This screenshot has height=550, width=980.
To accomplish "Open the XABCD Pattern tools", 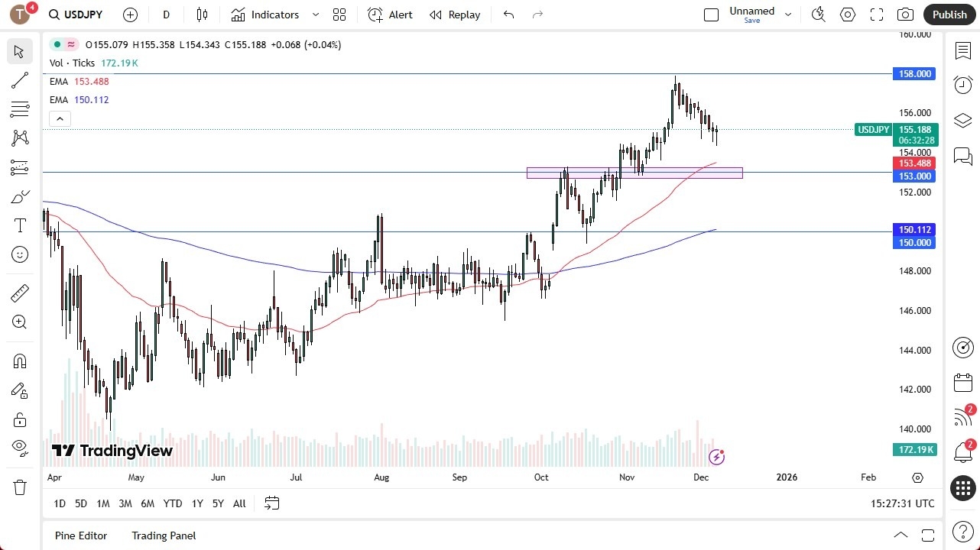I will click(x=19, y=137).
